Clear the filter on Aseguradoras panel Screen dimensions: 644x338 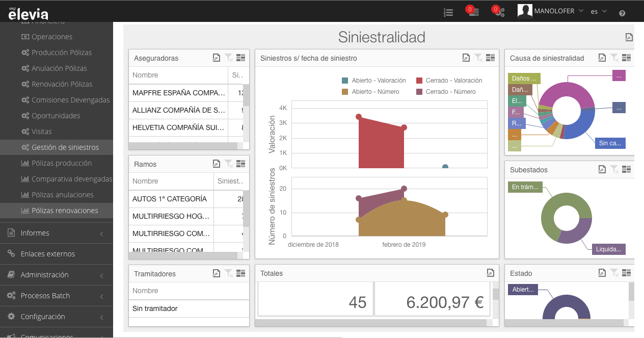pyautogui.click(x=229, y=58)
